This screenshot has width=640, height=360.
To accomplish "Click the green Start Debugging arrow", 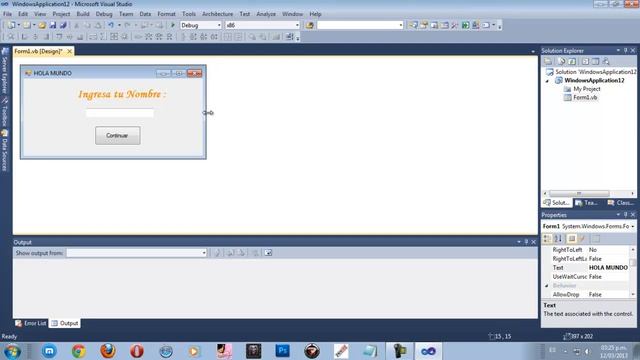I will point(173,25).
